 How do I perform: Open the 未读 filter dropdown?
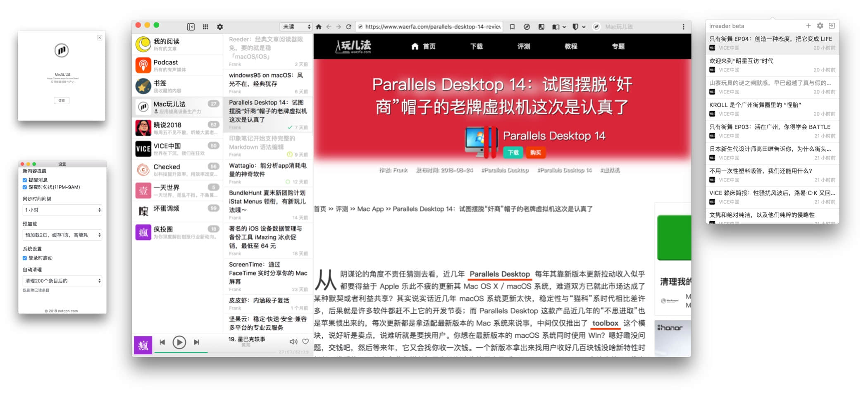tap(296, 26)
